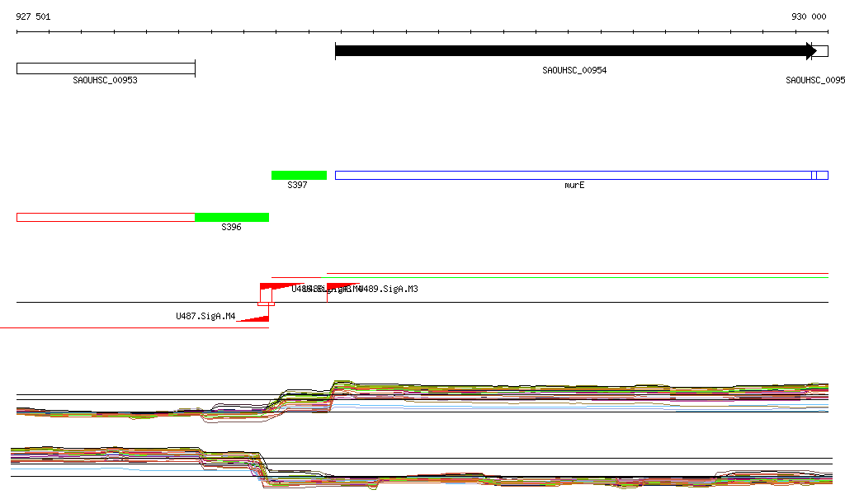The width and height of the screenshot is (845, 504).
Task: Click the small white box after SAOUHSC_00954 arrow
Action: click(821, 51)
